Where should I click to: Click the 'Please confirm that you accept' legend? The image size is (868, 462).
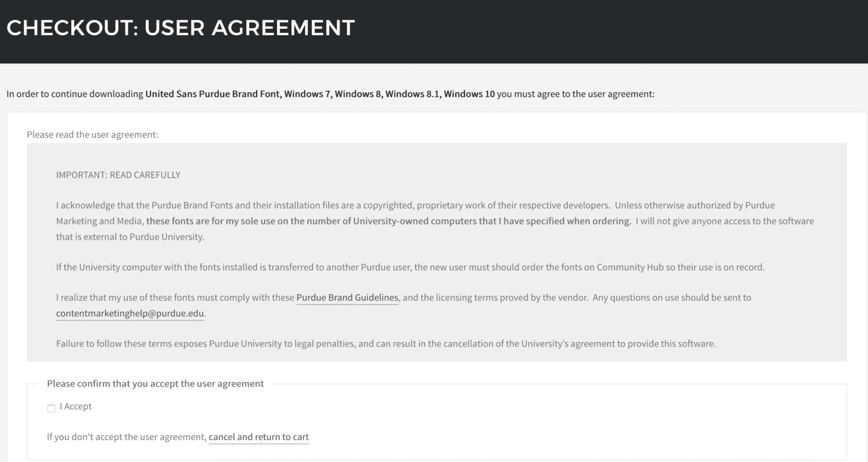[155, 384]
